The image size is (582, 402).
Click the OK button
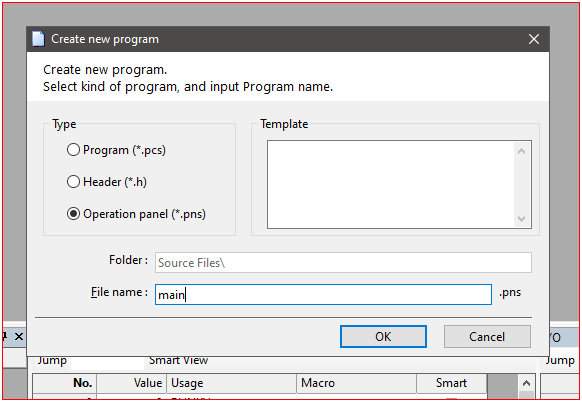pyautogui.click(x=383, y=337)
